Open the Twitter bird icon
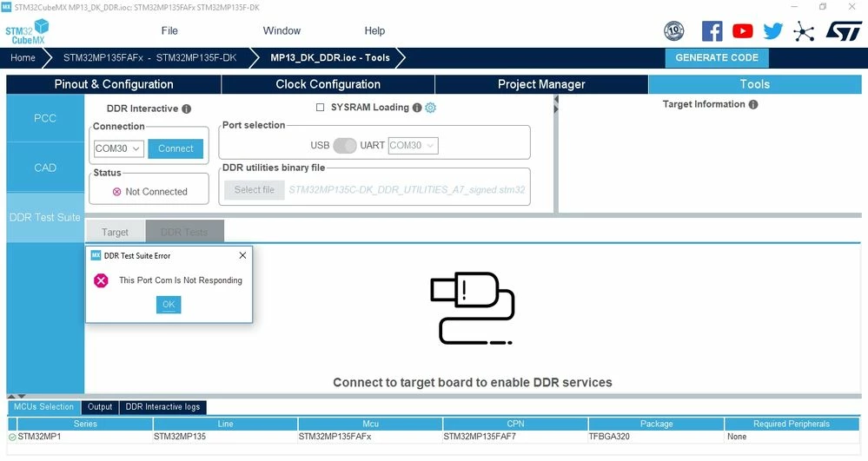 (x=772, y=31)
